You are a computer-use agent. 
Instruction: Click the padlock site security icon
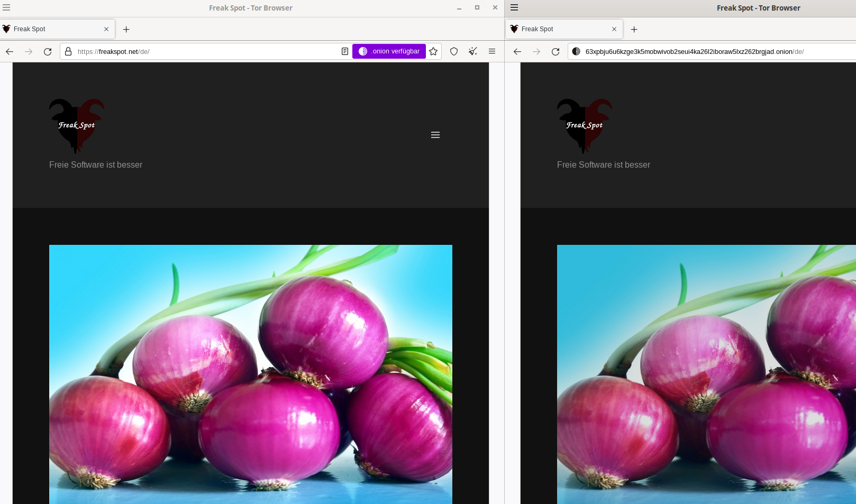[x=68, y=51]
